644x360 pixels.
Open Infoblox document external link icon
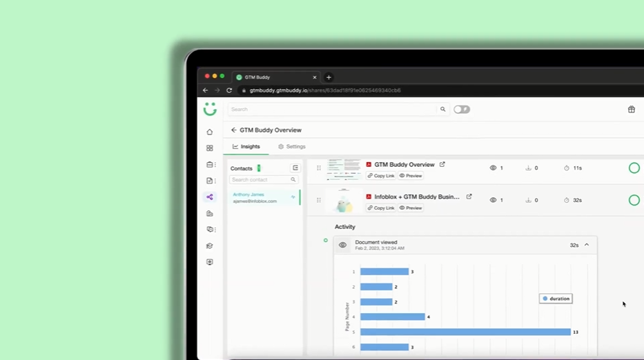469,197
